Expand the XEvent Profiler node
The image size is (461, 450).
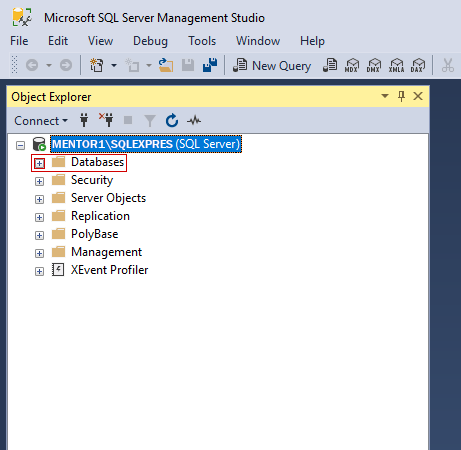[39, 271]
